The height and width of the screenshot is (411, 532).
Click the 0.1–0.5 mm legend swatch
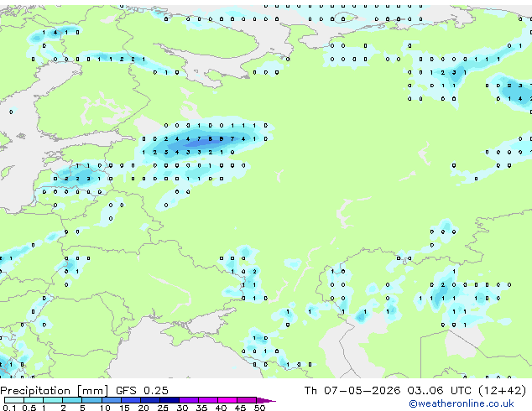coord(14,400)
